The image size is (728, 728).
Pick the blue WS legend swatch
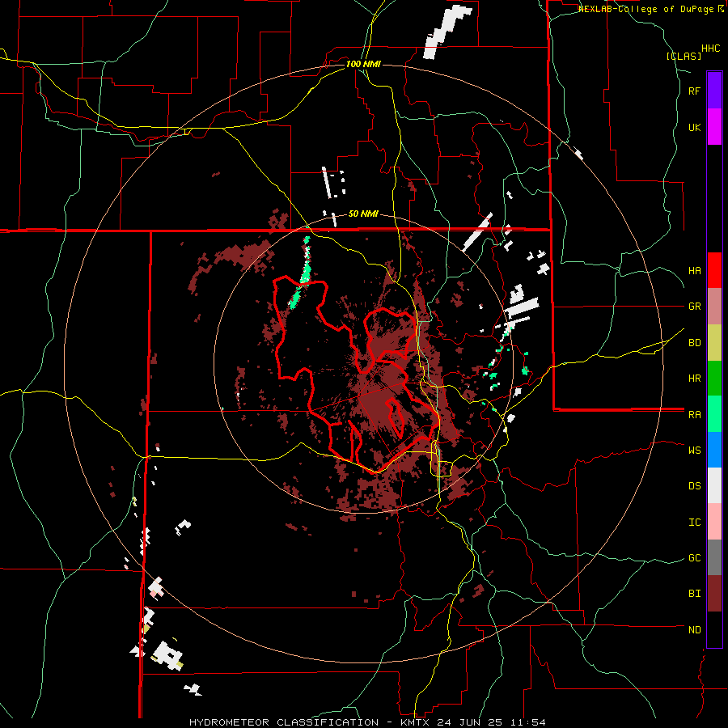pyautogui.click(x=714, y=450)
